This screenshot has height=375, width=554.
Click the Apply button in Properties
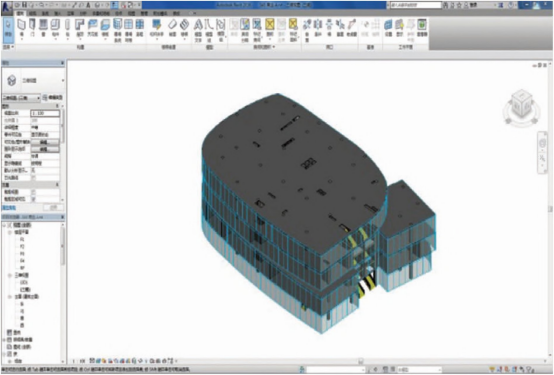[53, 208]
